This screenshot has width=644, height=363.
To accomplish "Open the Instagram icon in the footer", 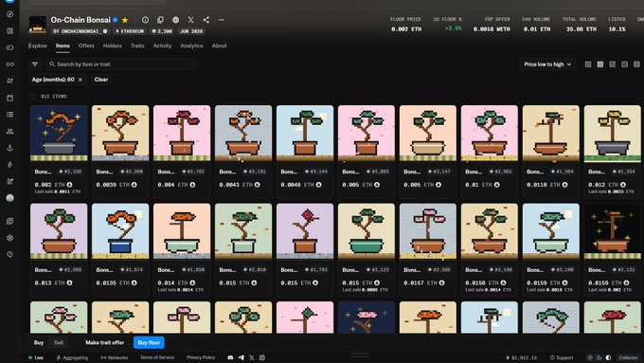I will [x=262, y=357].
